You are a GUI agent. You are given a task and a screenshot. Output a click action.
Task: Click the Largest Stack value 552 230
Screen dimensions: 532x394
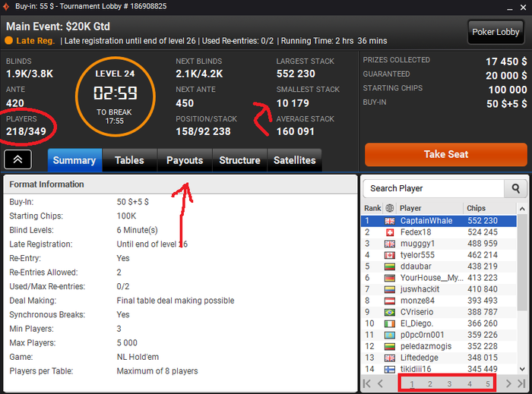pos(296,74)
